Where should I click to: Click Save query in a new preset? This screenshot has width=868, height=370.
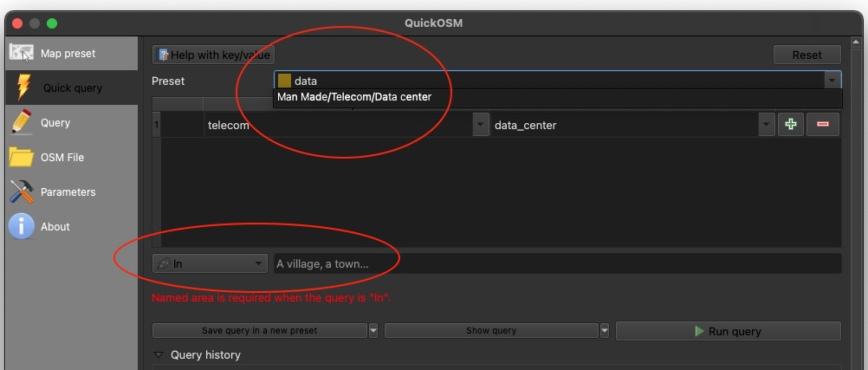[259, 331]
